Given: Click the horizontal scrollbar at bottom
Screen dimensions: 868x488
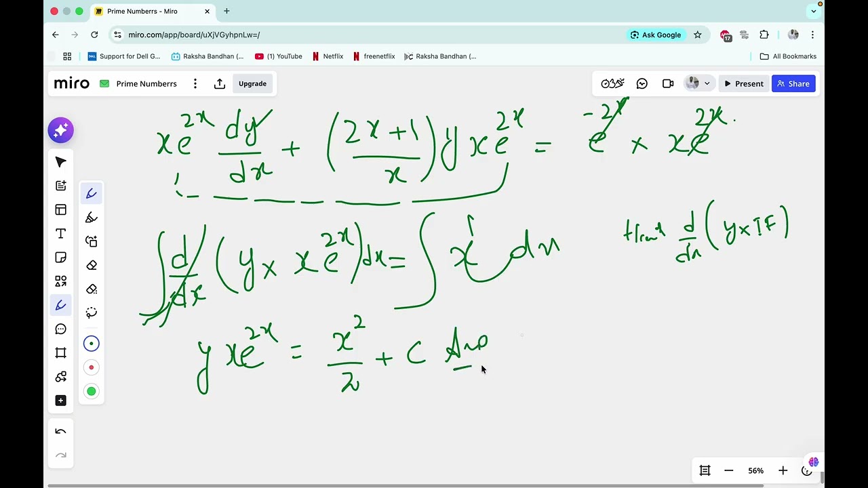Looking at the screenshot, I should click(407, 485).
